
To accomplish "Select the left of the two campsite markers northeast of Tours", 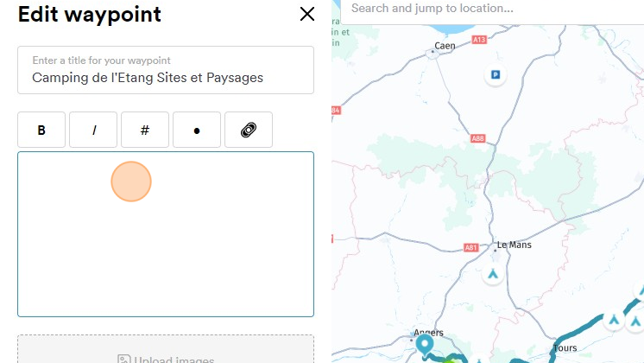I will tap(614, 321).
